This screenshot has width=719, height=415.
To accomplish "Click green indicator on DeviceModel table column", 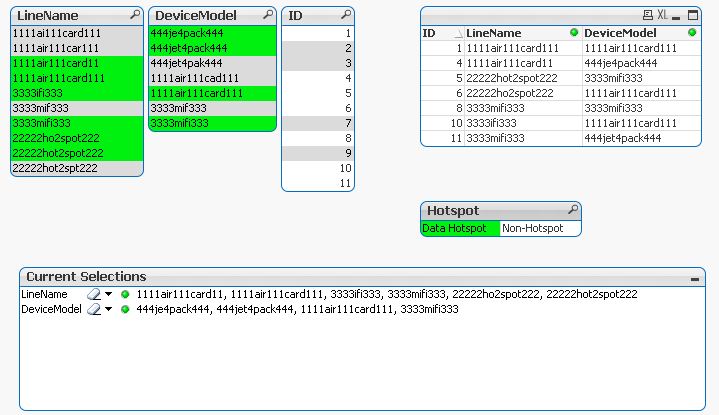I will tap(692, 32).
